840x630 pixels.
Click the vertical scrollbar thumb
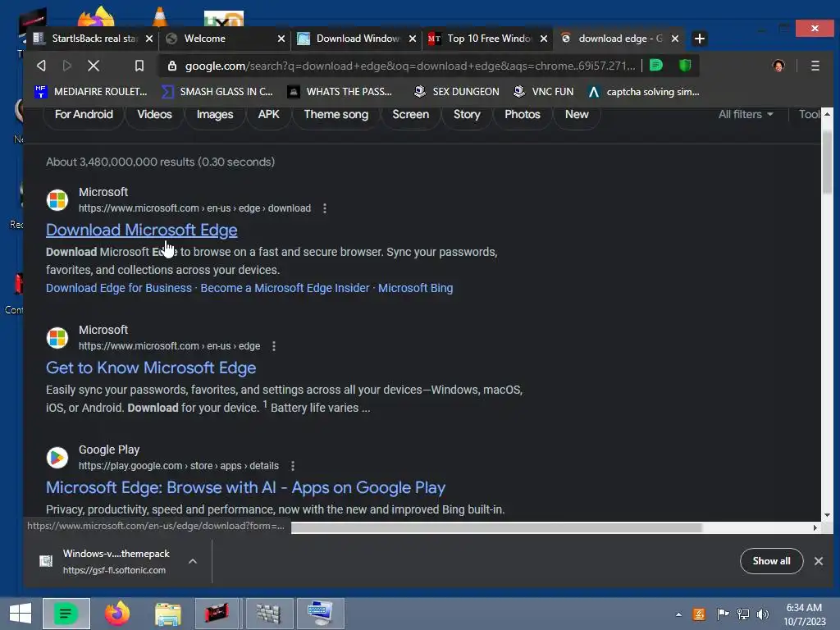pos(827,161)
